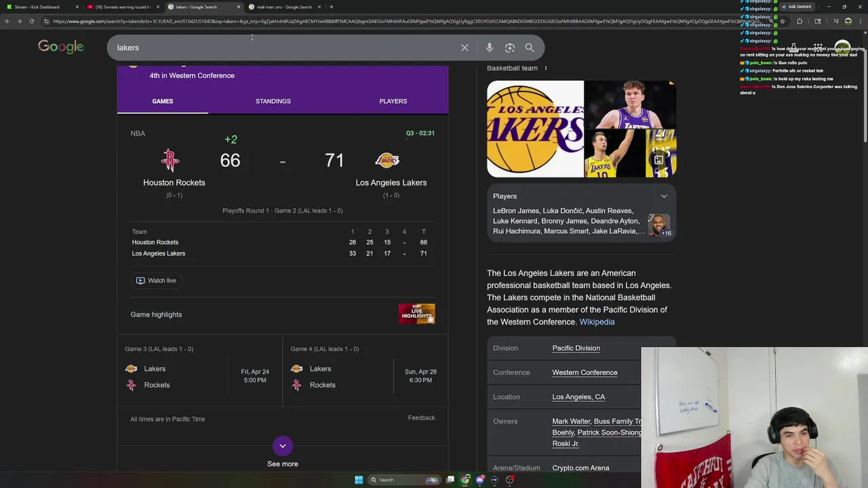Click the lakers search input field
The height and width of the screenshot is (488, 868).
(285, 47)
